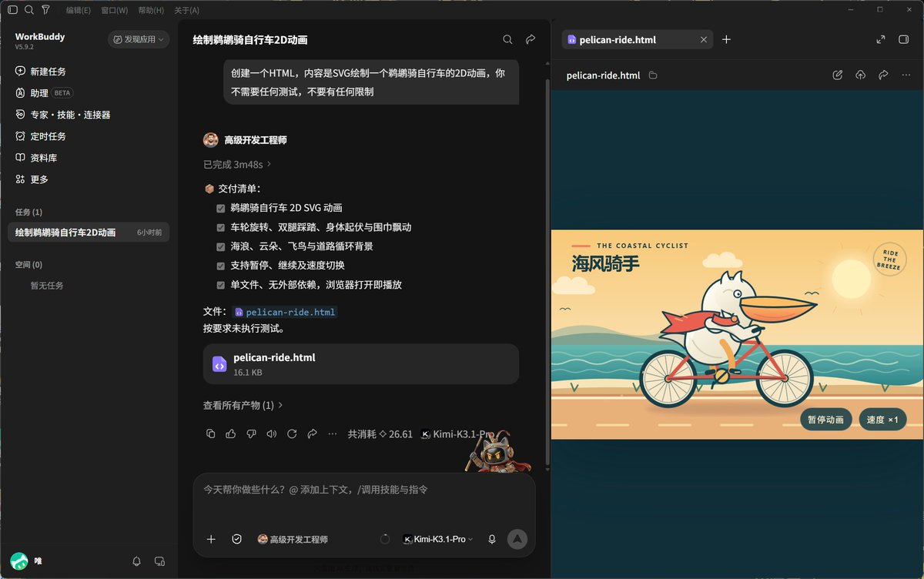
Task: Open the 帮助(H) menu
Action: coord(151,11)
